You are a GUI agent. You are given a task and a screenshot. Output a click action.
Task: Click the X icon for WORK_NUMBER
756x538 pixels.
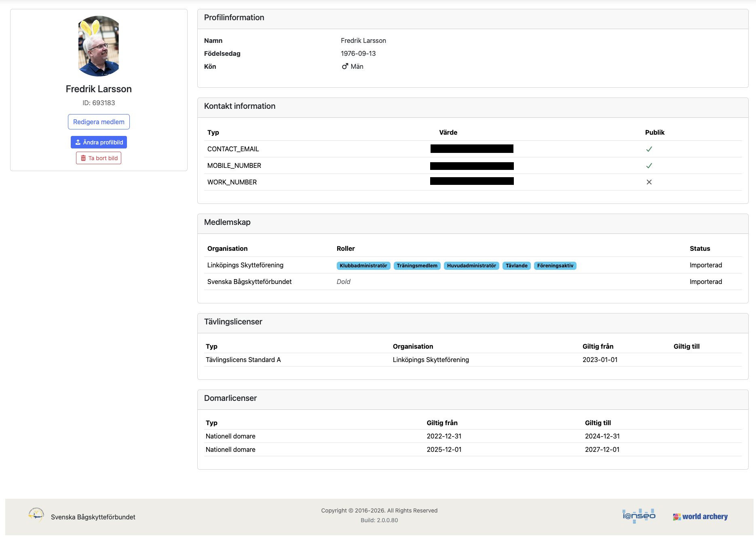(x=649, y=182)
